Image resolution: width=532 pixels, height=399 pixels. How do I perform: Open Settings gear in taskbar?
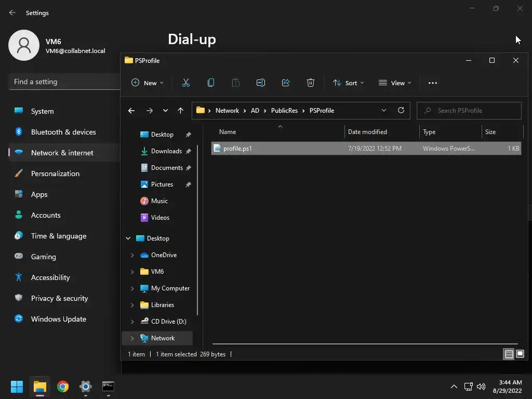pyautogui.click(x=86, y=387)
